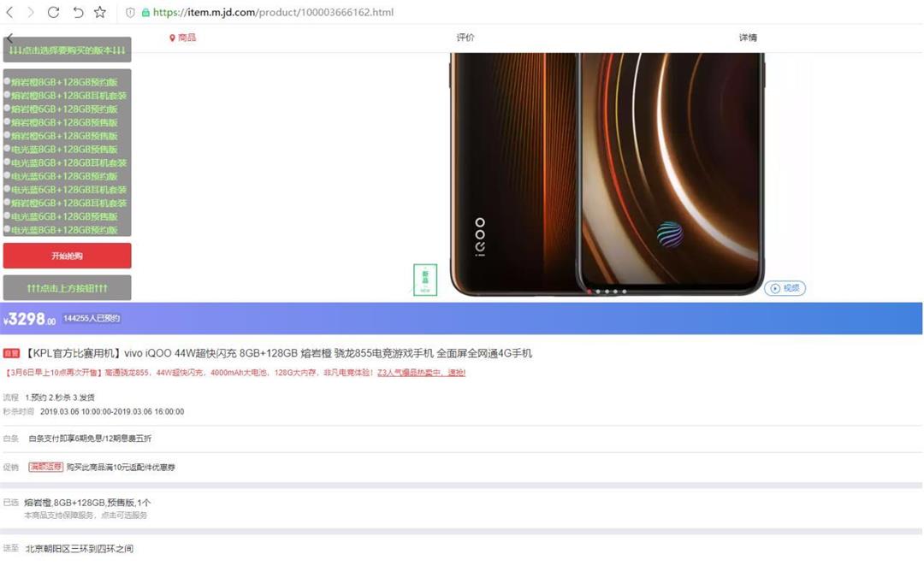
Task: Click the page back chevron above version panel
Action: click(9, 38)
